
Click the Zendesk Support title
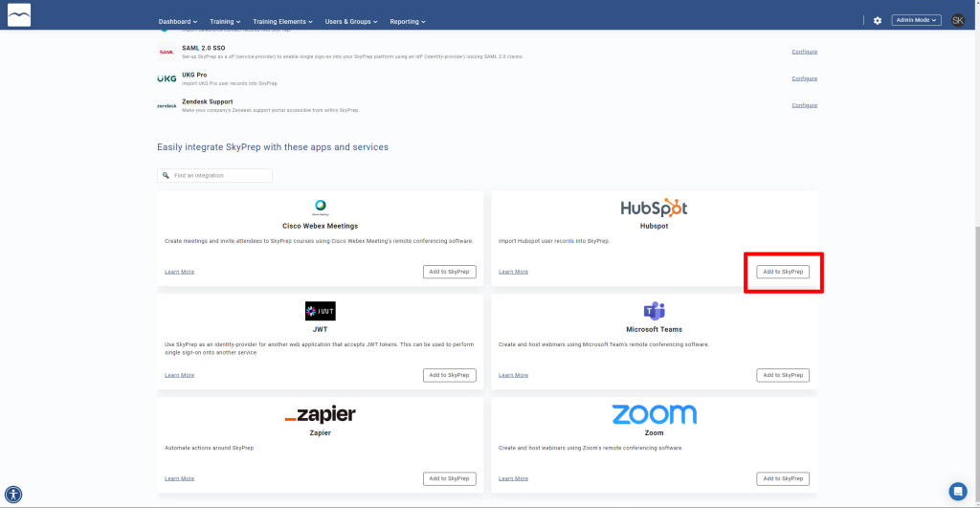(207, 101)
